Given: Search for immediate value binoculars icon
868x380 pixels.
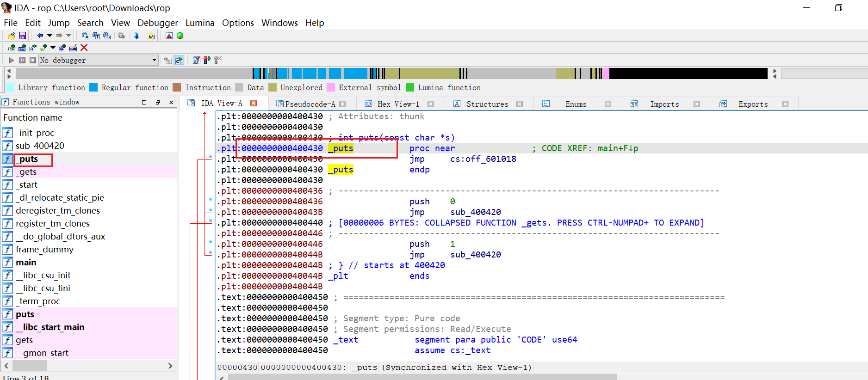Looking at the screenshot, I should (86, 36).
